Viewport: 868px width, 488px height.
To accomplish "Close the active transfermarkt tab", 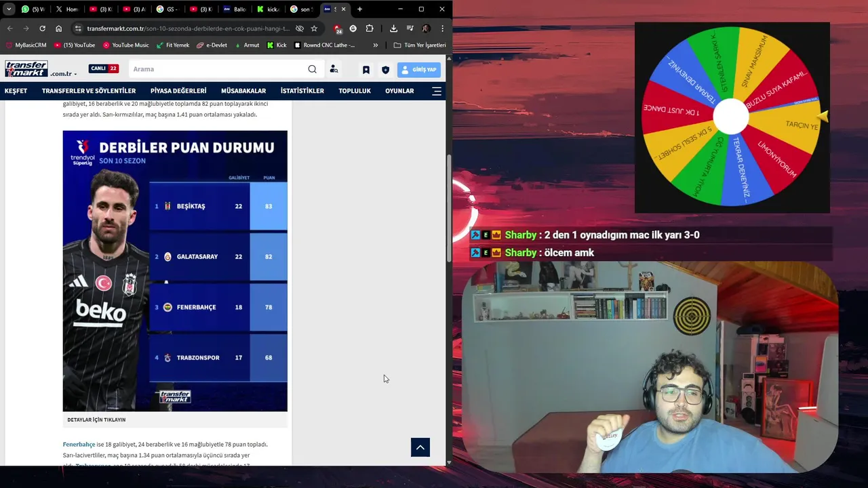I will click(x=344, y=9).
